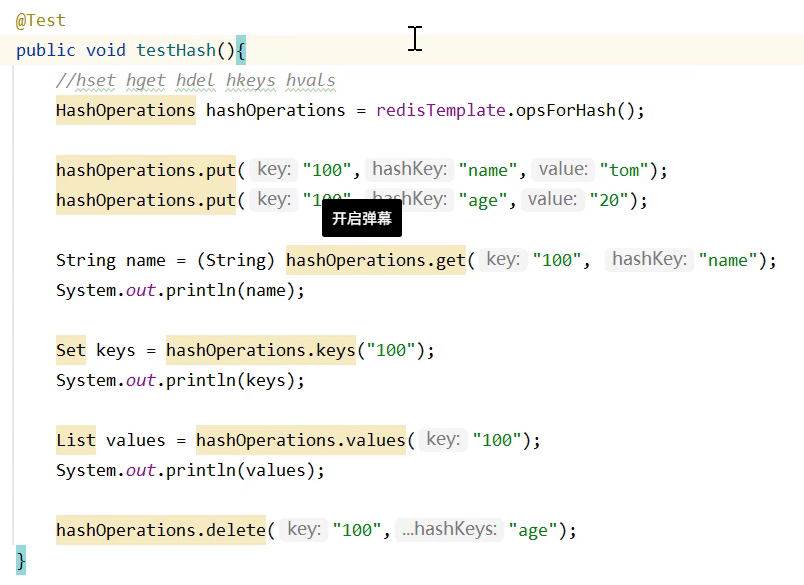Click the "100" string in keys call
The height and width of the screenshot is (585, 804).
[391, 350]
